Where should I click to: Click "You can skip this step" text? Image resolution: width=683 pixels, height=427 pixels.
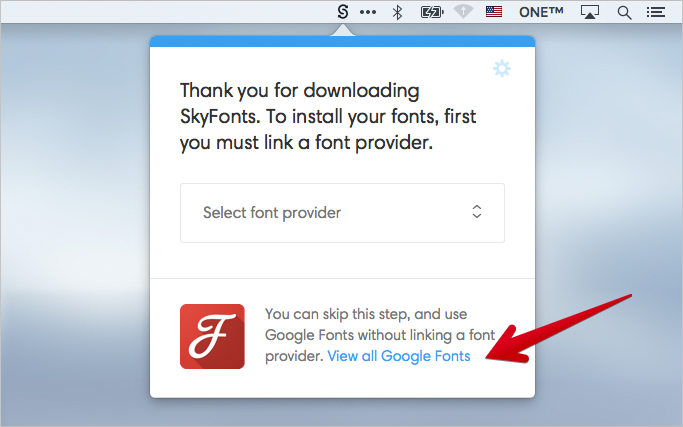click(x=338, y=314)
